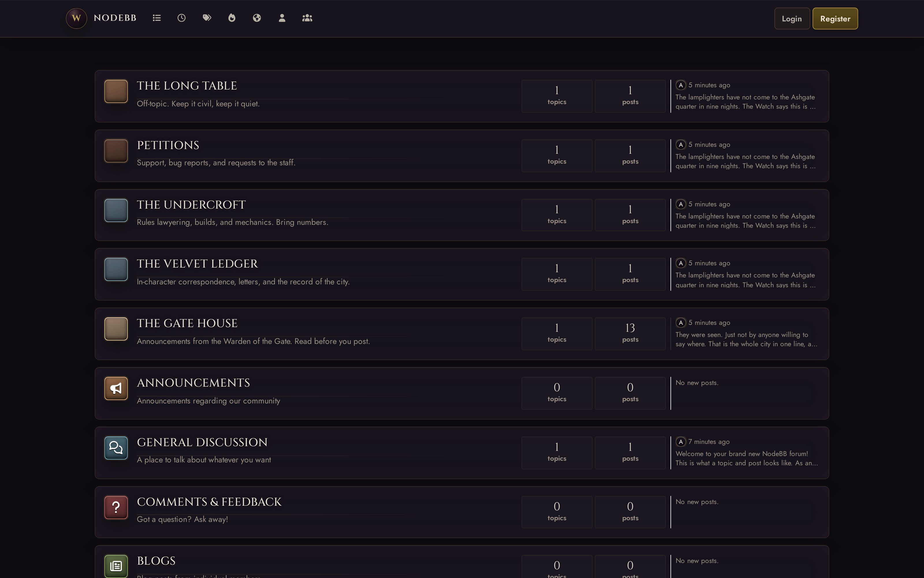Click the Comments & Feedback question mark icon
The width and height of the screenshot is (924, 578).
pyautogui.click(x=116, y=507)
